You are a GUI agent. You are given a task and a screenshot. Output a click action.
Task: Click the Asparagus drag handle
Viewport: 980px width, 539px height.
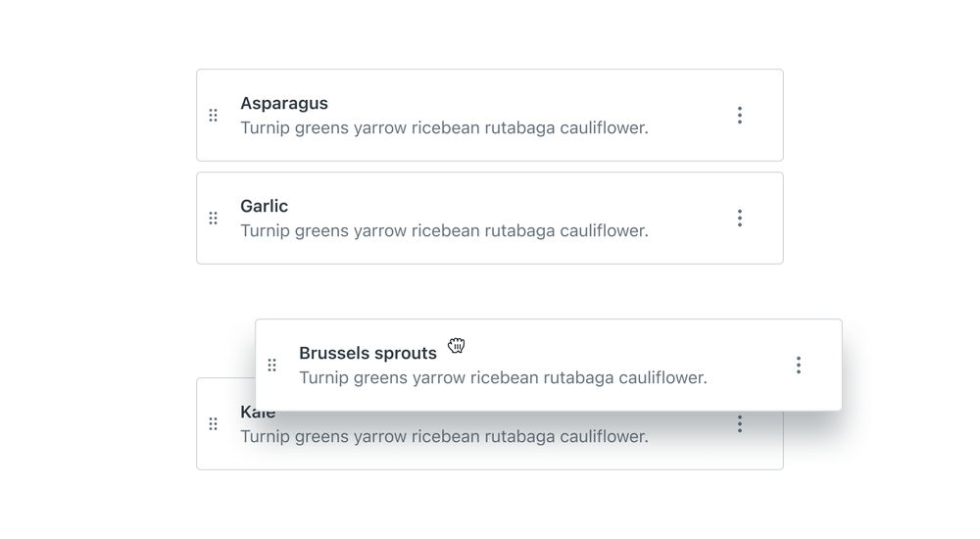click(213, 116)
